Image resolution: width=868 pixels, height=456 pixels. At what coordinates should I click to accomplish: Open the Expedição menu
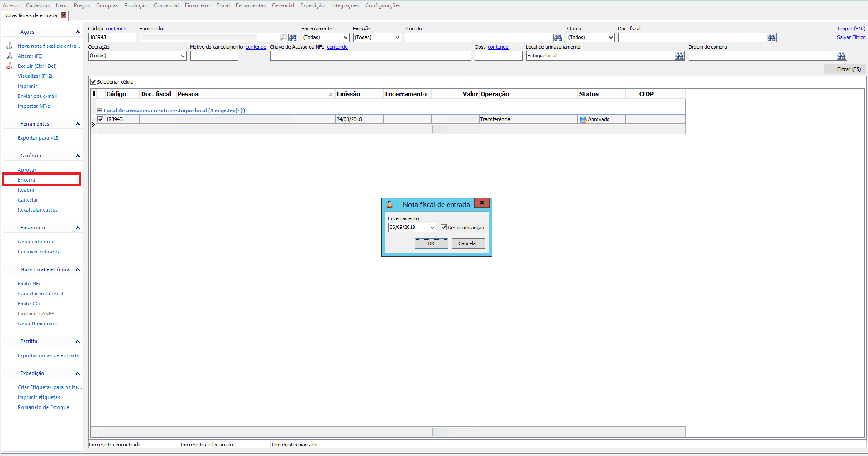312,5
